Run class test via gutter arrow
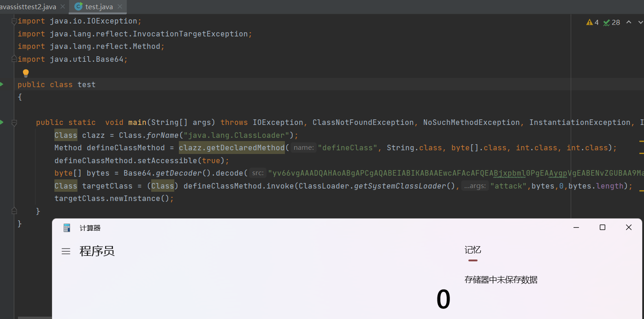The image size is (644, 319). [2, 84]
